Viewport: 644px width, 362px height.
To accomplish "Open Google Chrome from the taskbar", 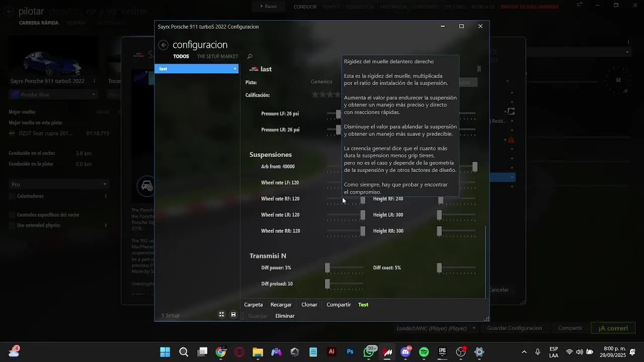I will click(x=221, y=352).
